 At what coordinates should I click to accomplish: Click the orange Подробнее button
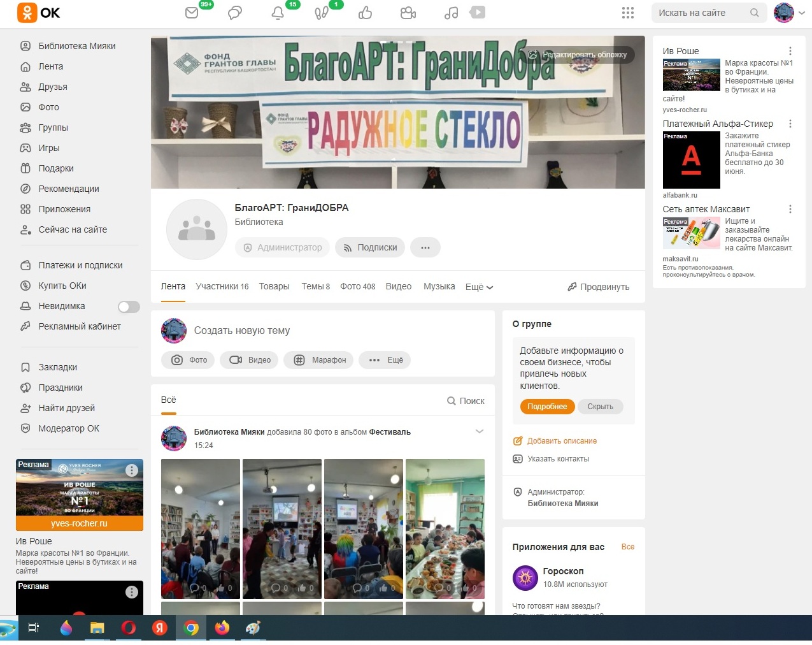tap(547, 407)
